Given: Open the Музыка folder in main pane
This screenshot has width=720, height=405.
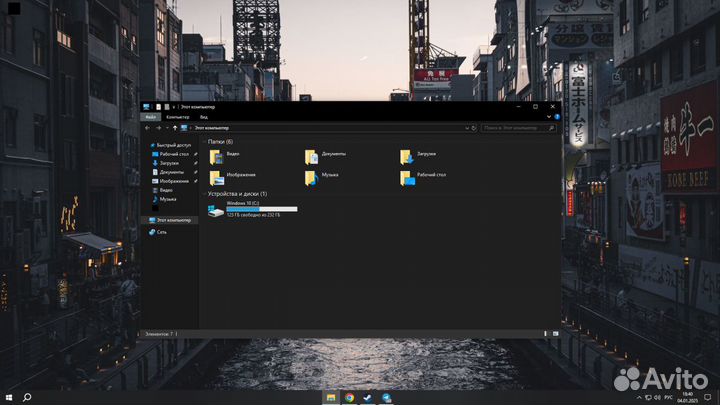Looking at the screenshot, I should 312,177.
